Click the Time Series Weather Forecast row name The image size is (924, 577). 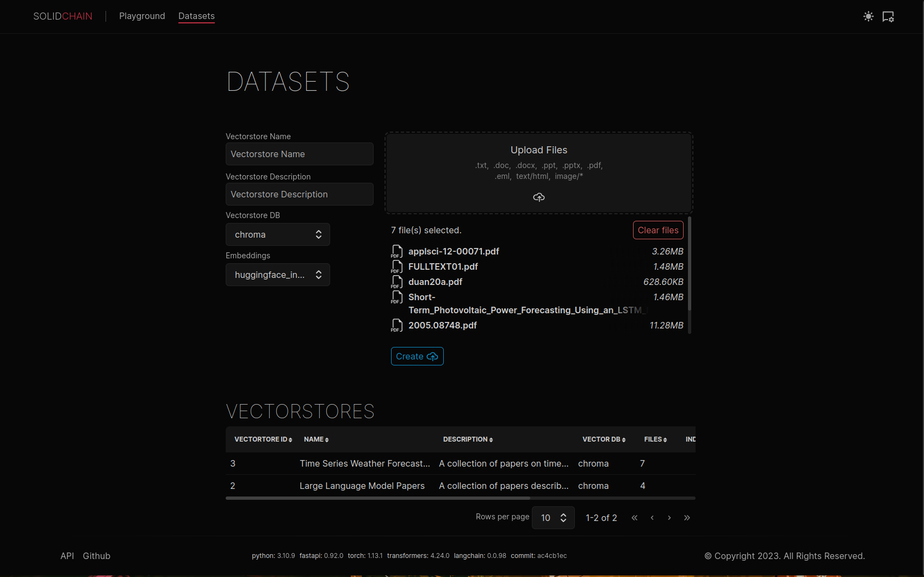[x=365, y=463]
